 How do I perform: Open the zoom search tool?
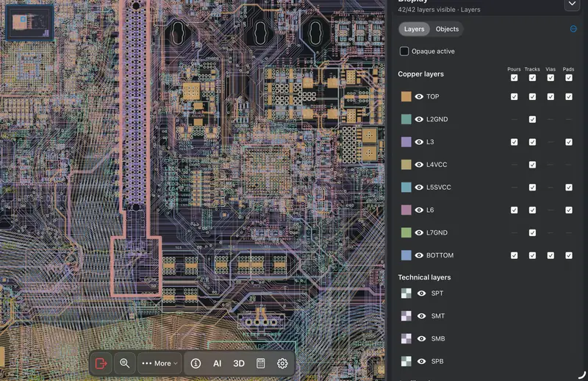click(124, 363)
